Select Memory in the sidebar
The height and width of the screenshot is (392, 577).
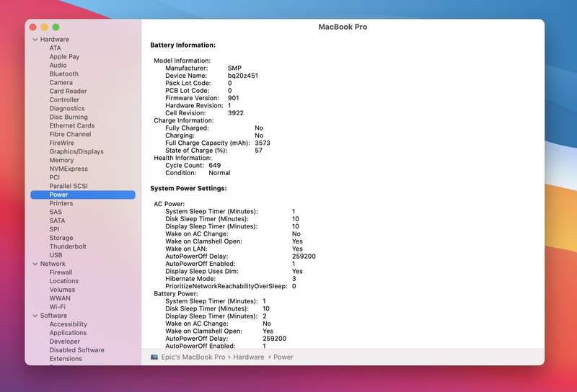(x=61, y=160)
